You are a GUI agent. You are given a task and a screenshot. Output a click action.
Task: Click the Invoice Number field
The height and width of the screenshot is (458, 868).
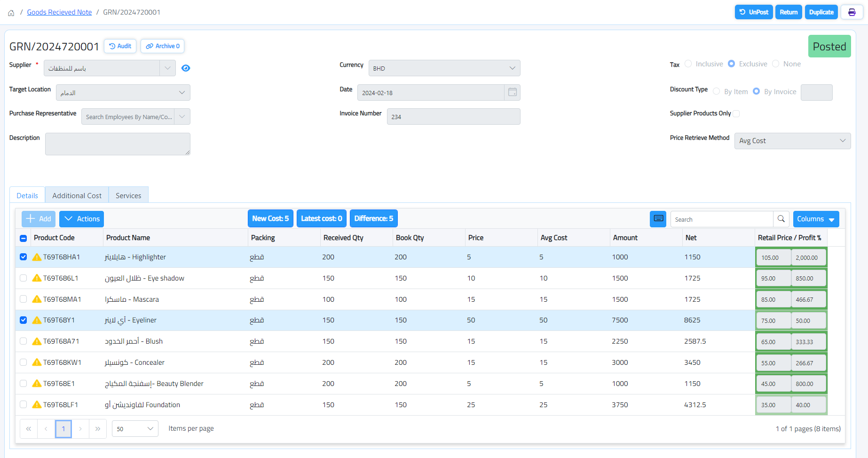(453, 117)
